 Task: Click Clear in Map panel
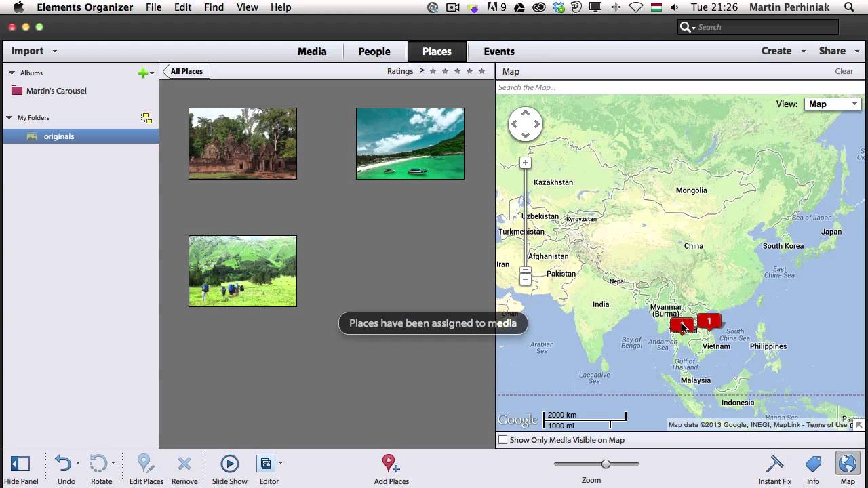point(844,71)
